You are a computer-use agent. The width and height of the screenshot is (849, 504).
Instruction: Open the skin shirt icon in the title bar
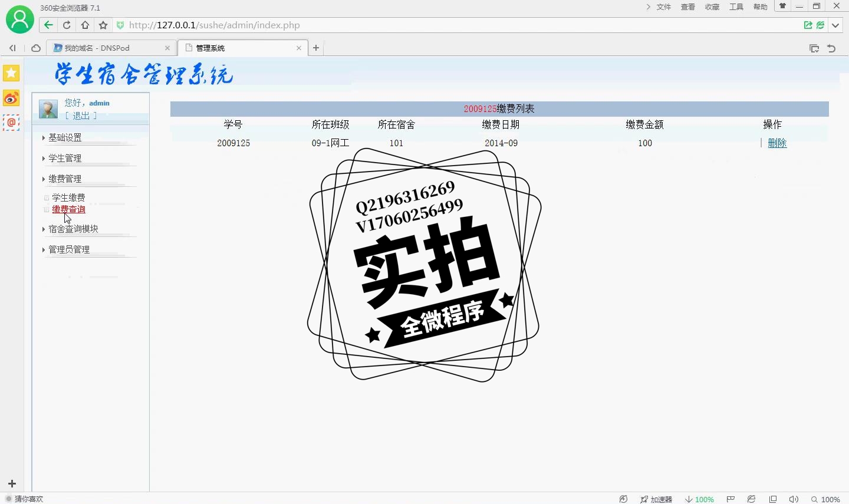(x=782, y=6)
